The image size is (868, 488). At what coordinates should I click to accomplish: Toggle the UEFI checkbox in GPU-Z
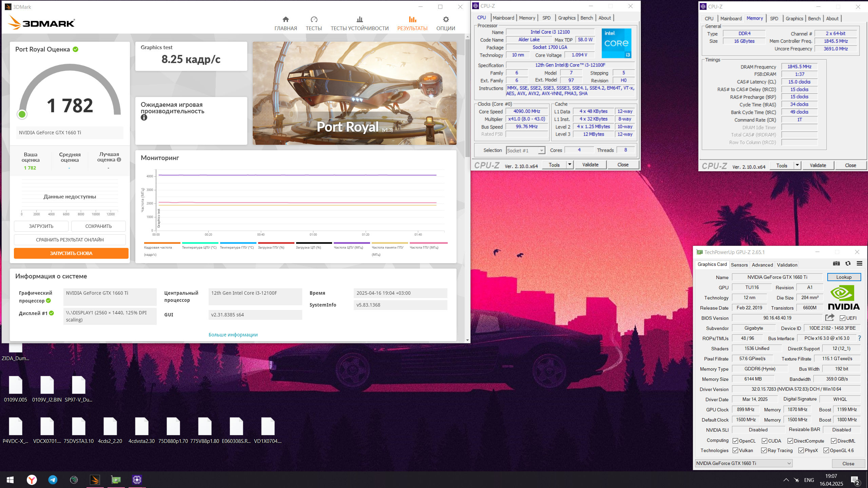click(x=842, y=318)
